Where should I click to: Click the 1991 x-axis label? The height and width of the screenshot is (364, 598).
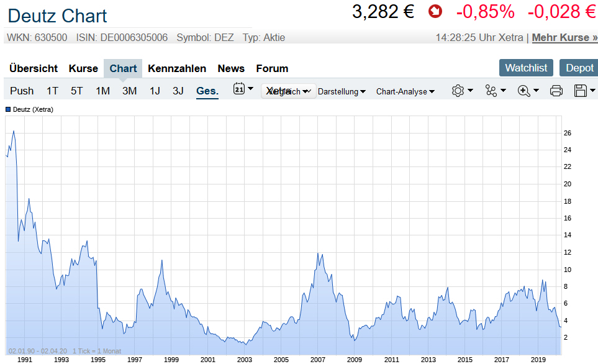click(25, 360)
